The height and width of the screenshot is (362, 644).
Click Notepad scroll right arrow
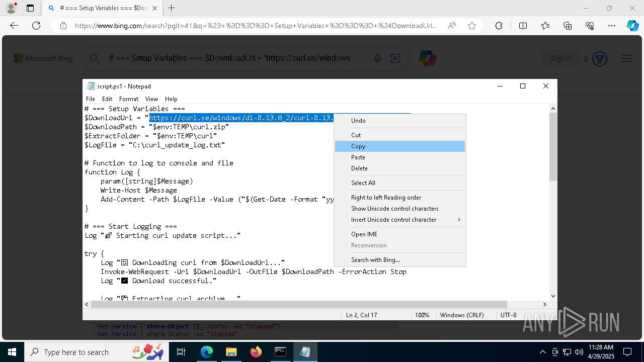544,304
